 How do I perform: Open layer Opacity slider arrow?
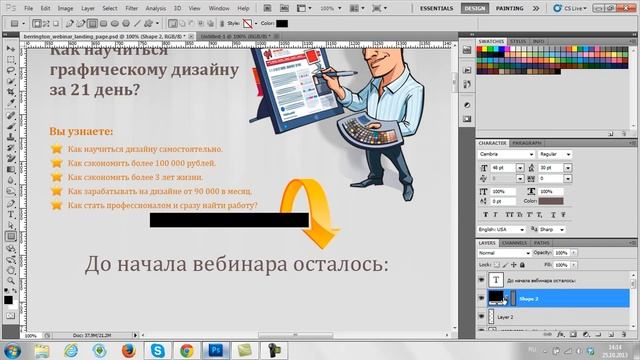click(573, 253)
